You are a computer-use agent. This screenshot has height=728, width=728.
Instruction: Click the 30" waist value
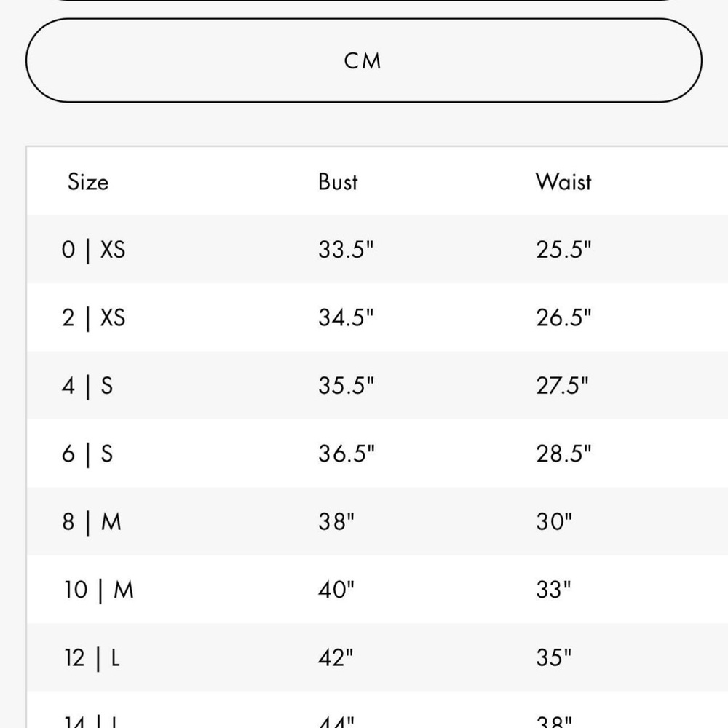coord(554,521)
